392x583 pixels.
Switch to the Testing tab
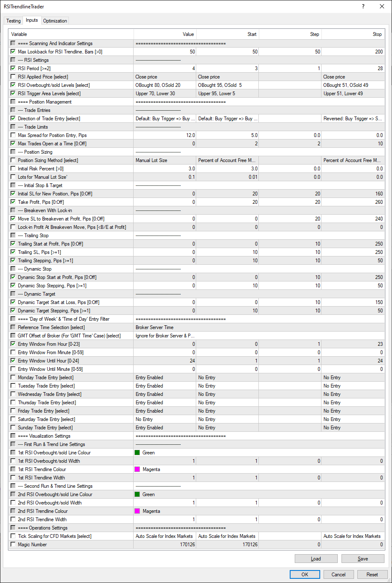13,21
